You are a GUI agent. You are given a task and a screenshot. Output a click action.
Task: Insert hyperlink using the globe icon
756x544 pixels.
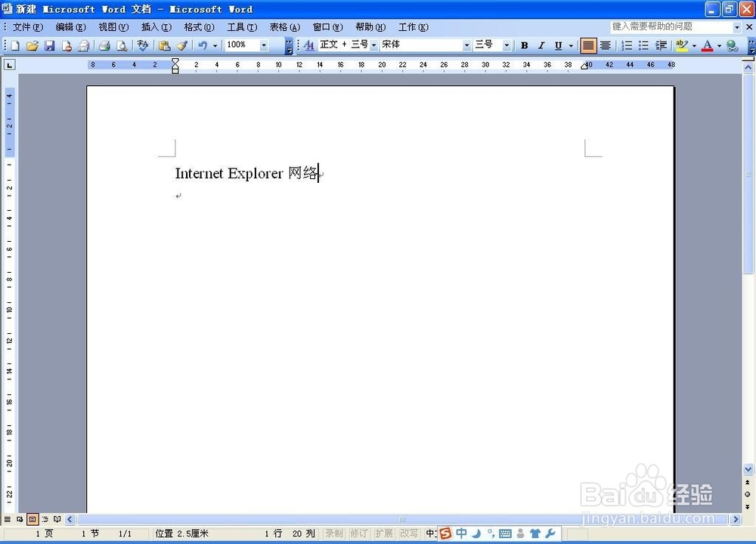pos(733,46)
